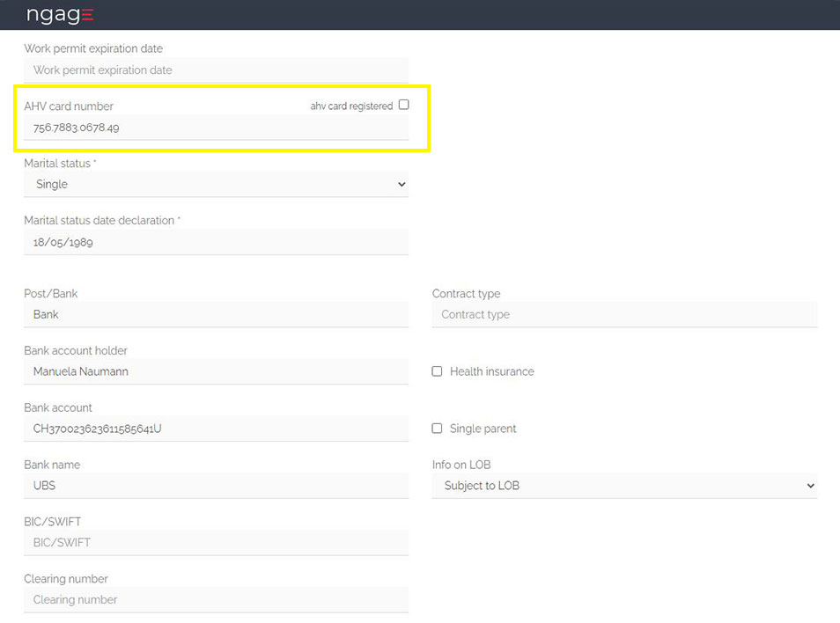The height and width of the screenshot is (623, 840).
Task: Tick the ahv card registered checkbox
Action: [404, 105]
